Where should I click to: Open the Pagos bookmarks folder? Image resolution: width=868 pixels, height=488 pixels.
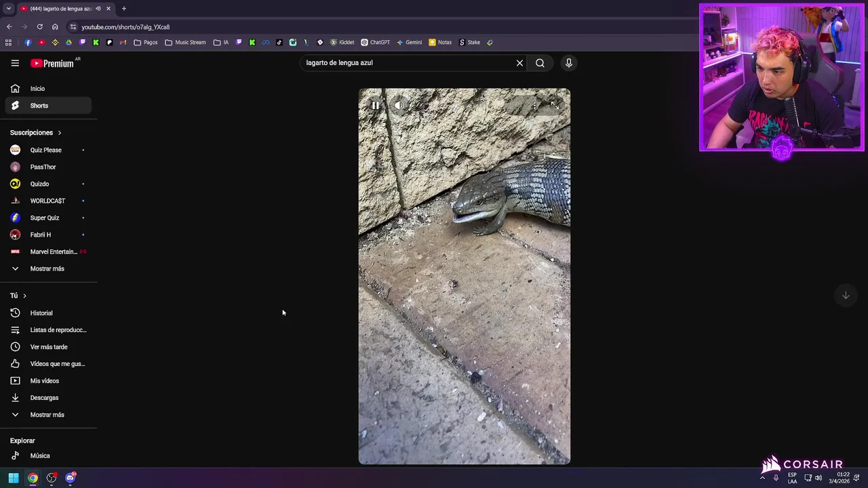[146, 42]
